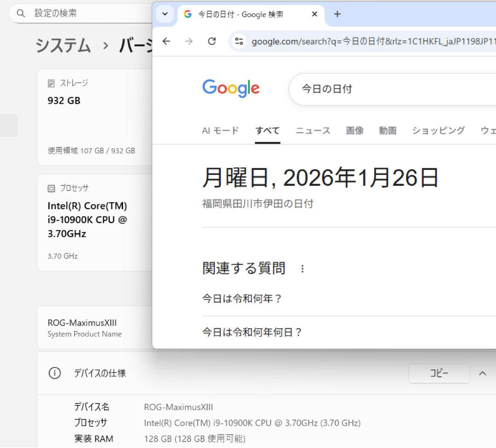
Task: Switch to the ニュース search tab
Action: (x=312, y=130)
